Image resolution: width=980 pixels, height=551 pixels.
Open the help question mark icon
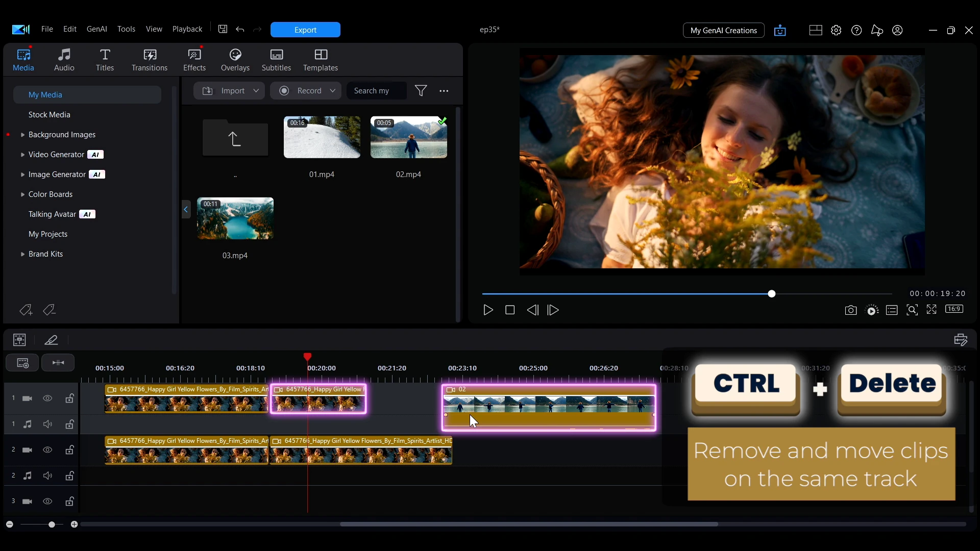(856, 30)
